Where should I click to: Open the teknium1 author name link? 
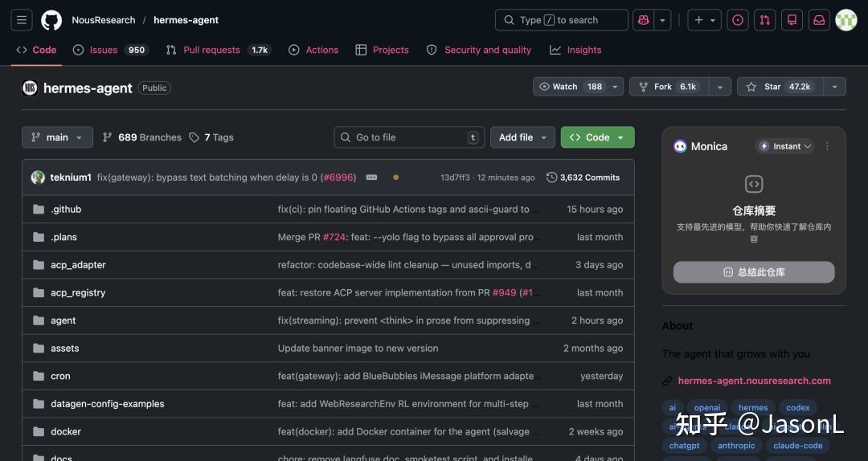pyautogui.click(x=71, y=177)
